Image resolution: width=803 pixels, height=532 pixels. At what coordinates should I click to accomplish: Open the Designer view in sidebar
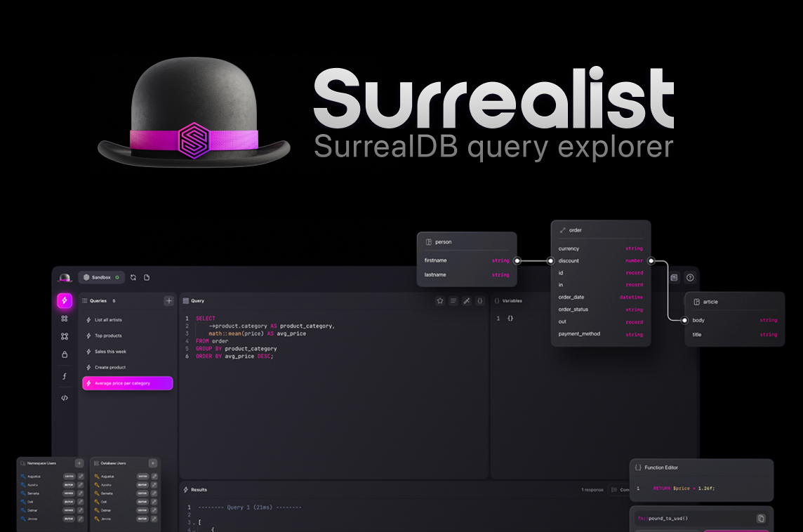(65, 336)
